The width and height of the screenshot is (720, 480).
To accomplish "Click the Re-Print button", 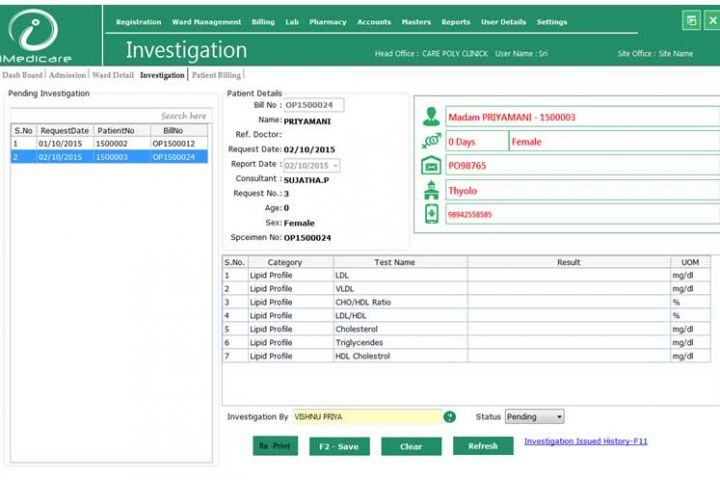I will tap(275, 446).
